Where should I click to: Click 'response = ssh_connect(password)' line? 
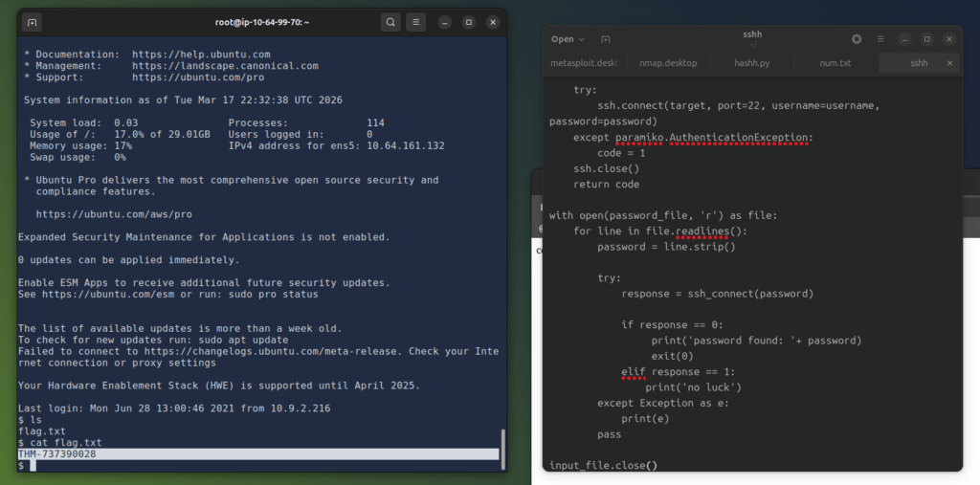coord(718,294)
